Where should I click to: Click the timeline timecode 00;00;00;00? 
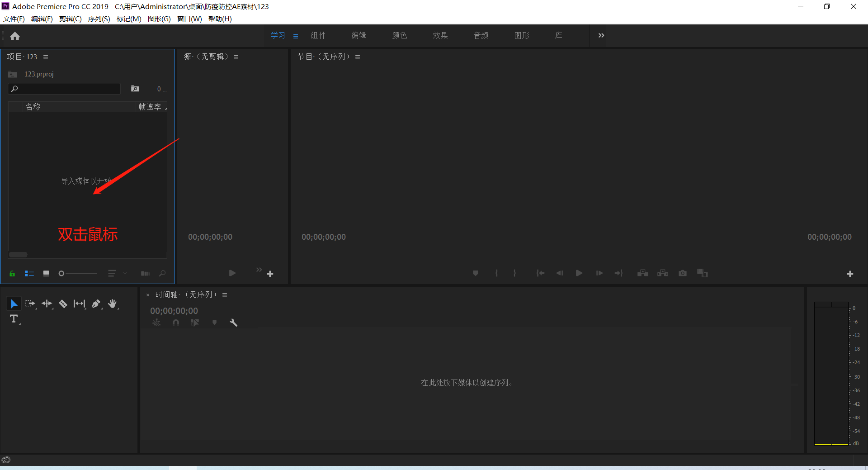click(174, 311)
